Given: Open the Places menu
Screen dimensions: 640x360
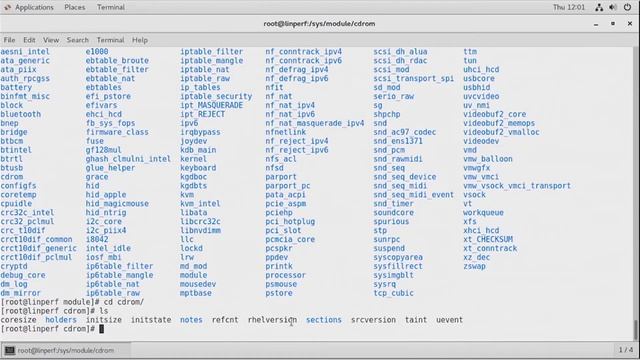Looking at the screenshot, I should (75, 7).
